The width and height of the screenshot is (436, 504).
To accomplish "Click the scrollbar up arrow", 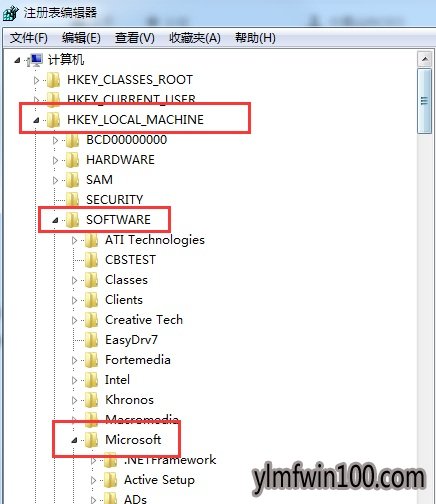I will [425, 60].
